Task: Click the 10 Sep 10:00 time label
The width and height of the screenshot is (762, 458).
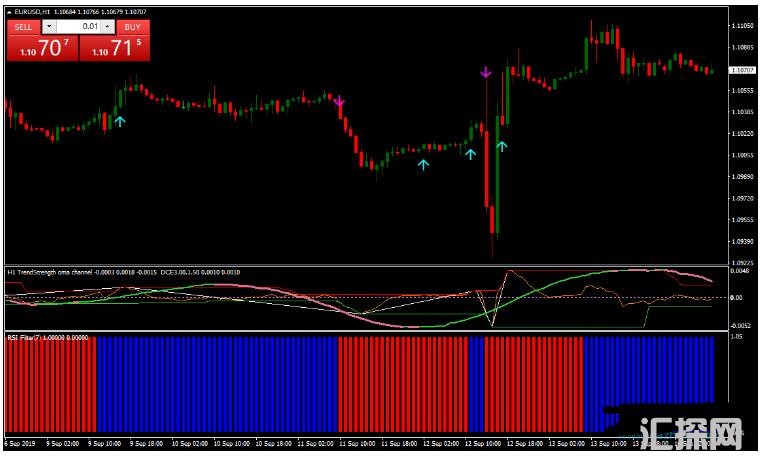Action: point(231,443)
